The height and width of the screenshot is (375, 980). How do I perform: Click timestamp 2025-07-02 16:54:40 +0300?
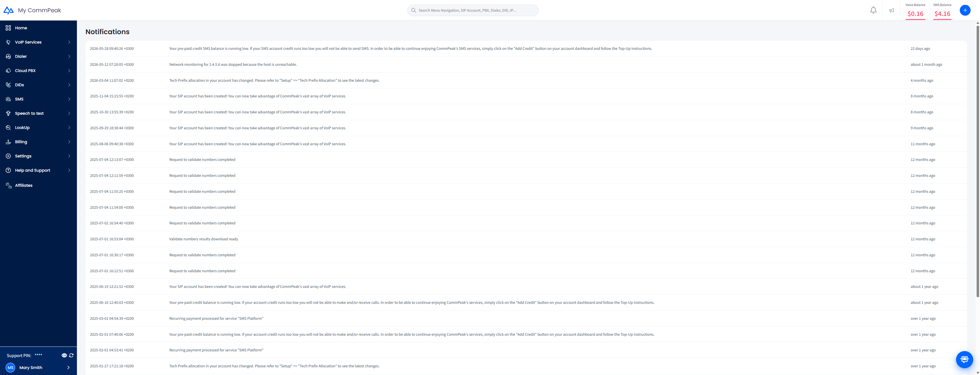pyautogui.click(x=112, y=223)
